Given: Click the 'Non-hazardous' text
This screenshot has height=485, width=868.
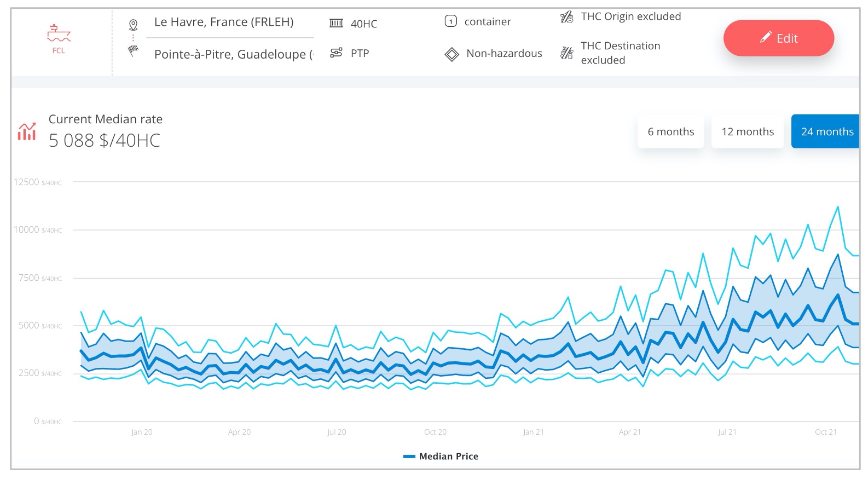Looking at the screenshot, I should pyautogui.click(x=504, y=53).
